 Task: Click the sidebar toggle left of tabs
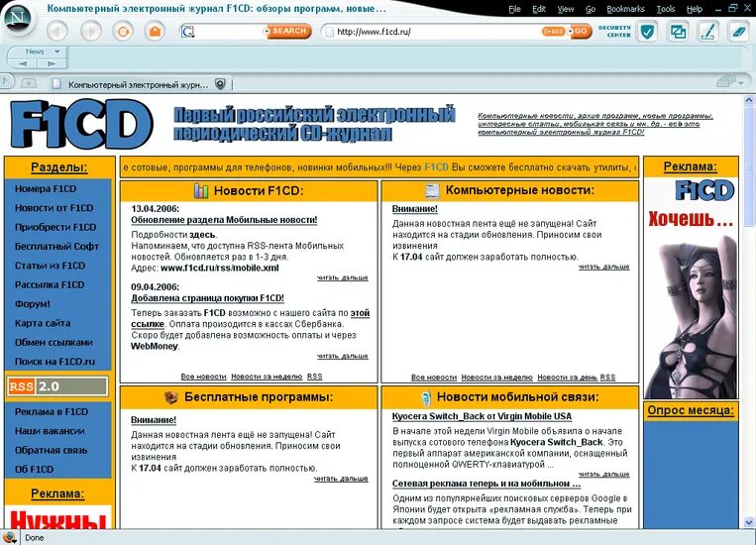point(6,81)
